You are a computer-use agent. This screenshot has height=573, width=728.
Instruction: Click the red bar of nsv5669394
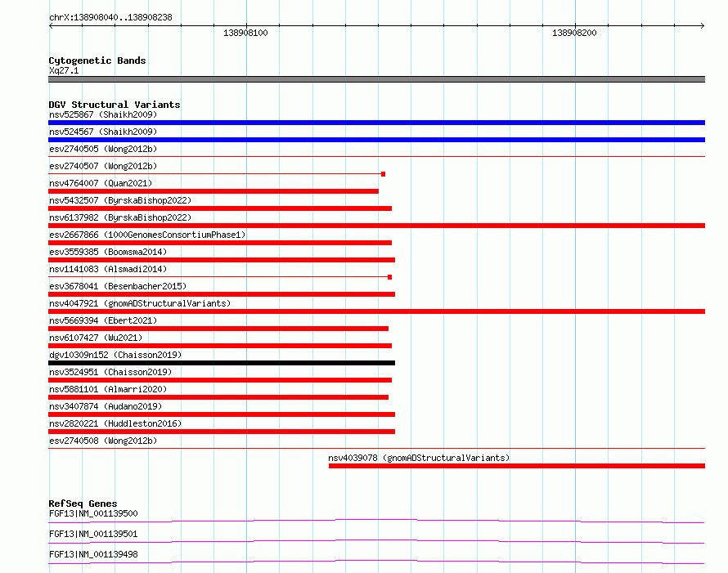point(218,329)
